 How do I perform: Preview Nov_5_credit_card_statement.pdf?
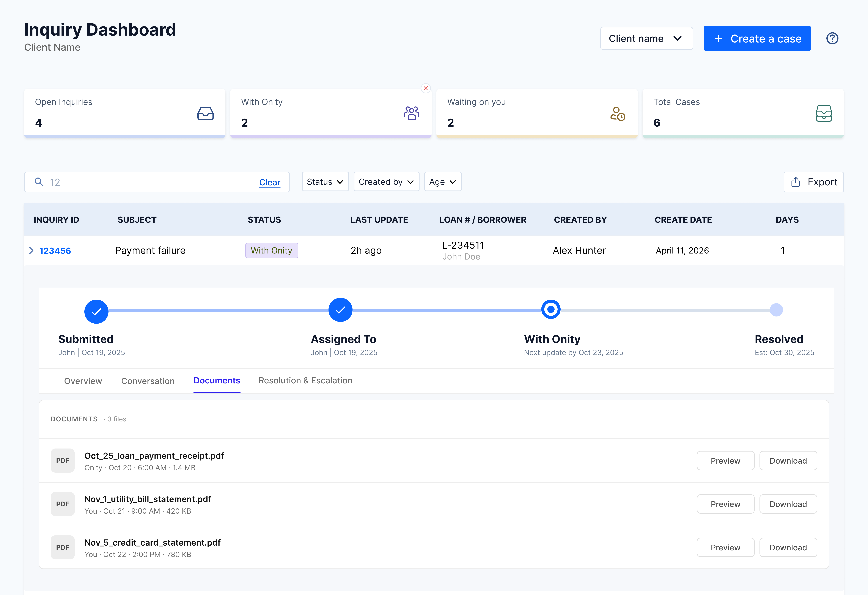point(725,547)
